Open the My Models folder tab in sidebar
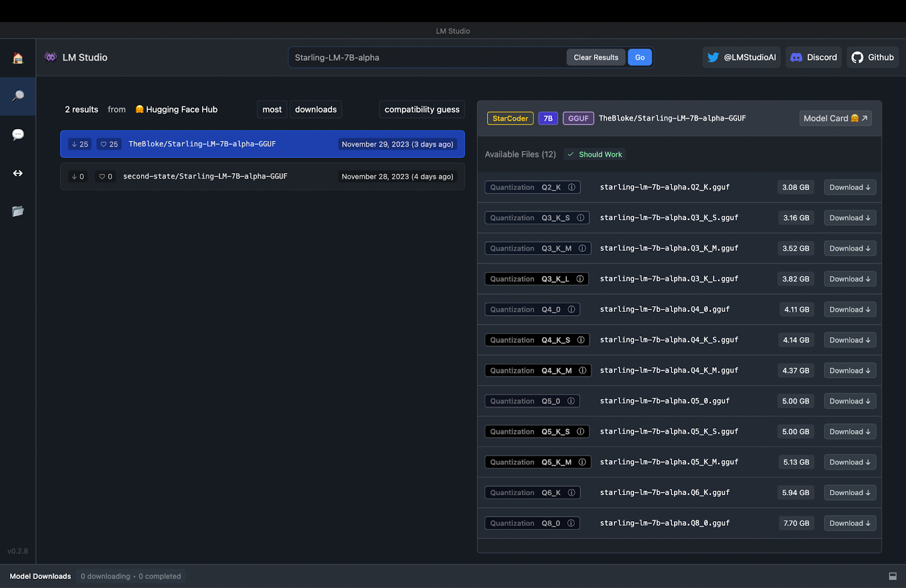The height and width of the screenshot is (588, 906). pyautogui.click(x=18, y=211)
